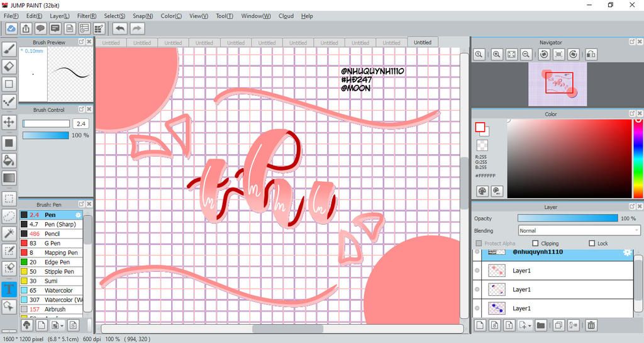Select the Text tool
644x343 pixels.
9,289
